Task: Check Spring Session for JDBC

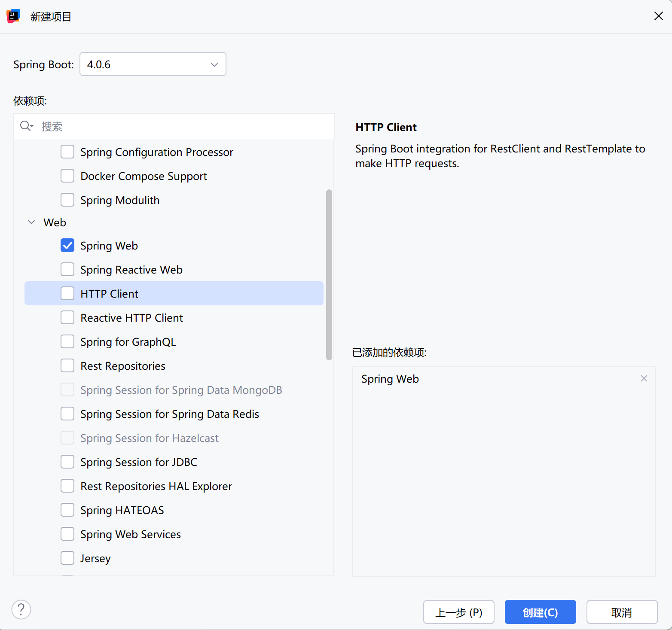Action: point(67,462)
